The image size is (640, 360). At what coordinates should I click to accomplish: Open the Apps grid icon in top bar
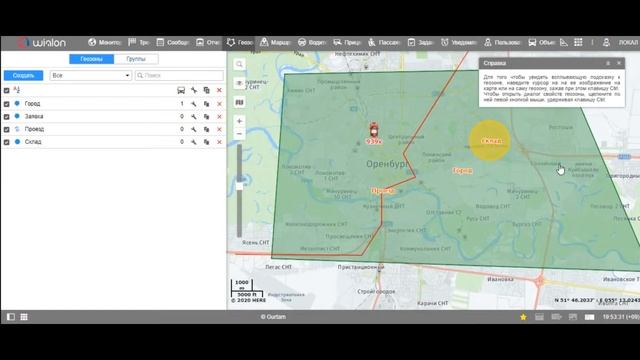click(x=578, y=42)
